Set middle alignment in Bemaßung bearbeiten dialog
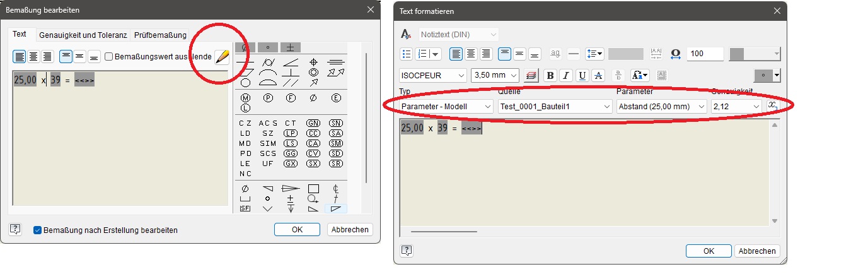This screenshot has width=868, height=274. coord(80,56)
